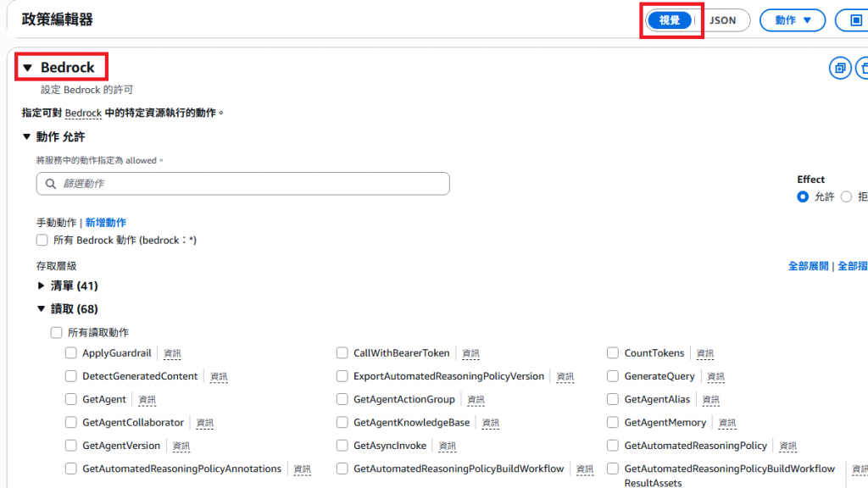Select the 允許 Effect radio button
Viewport: 868px width, 488px height.
pyautogui.click(x=802, y=197)
